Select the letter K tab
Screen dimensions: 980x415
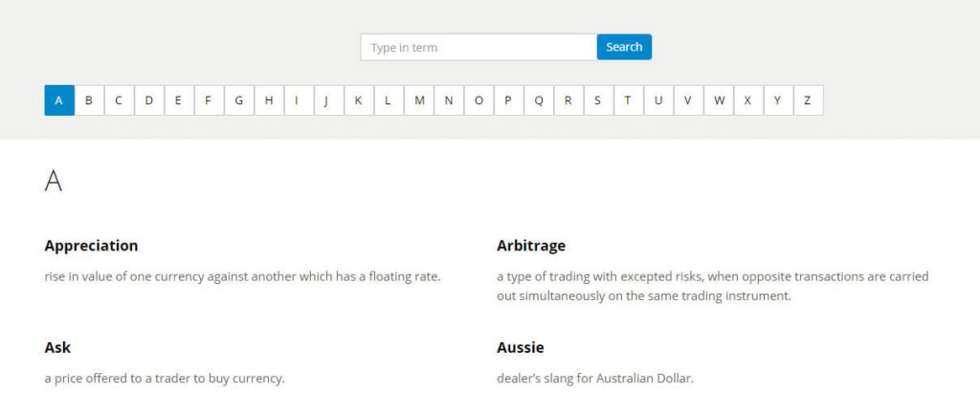[x=358, y=100]
